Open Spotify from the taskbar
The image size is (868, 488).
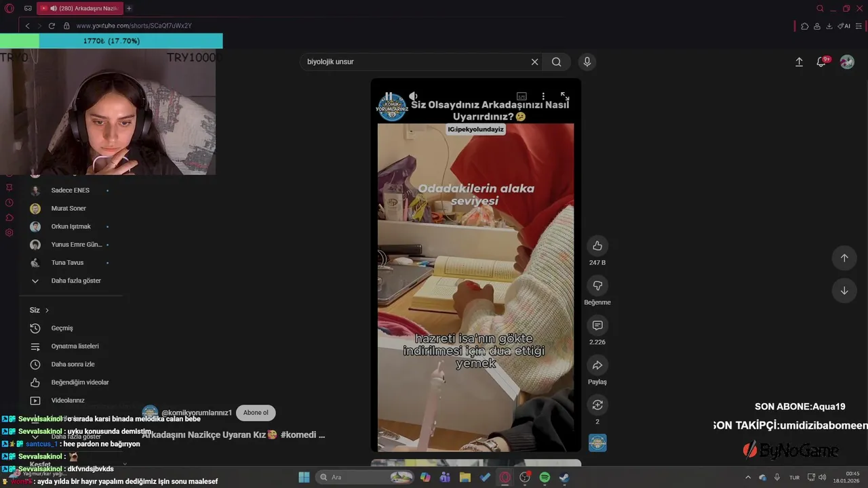pos(545,477)
